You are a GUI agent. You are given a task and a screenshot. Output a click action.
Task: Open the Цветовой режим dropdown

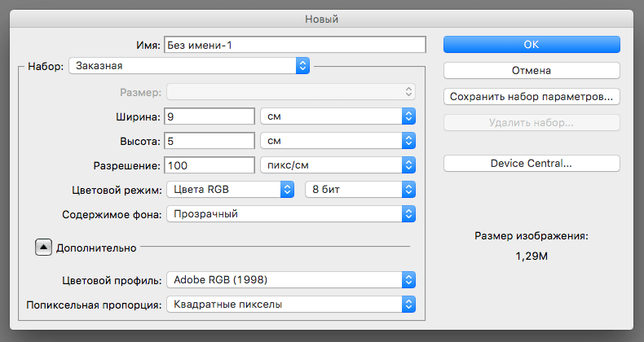click(x=229, y=190)
